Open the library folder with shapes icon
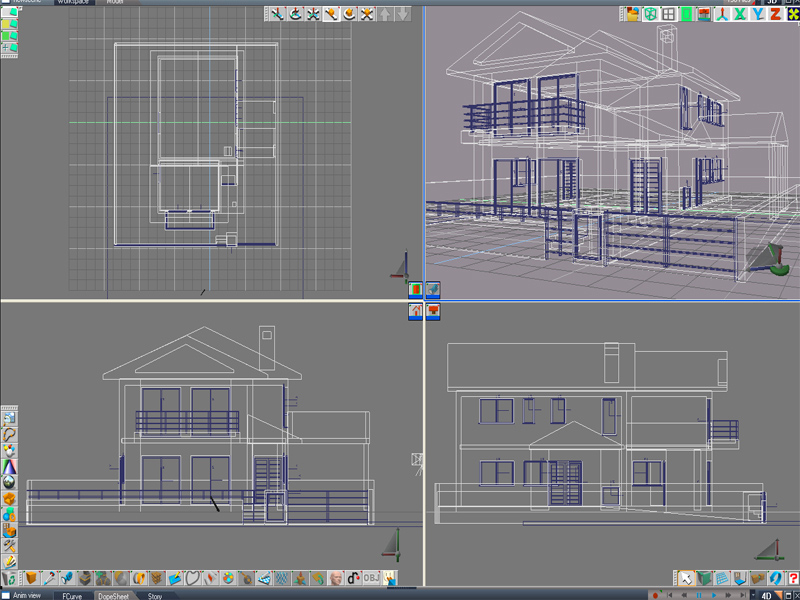The image size is (800, 600). pos(633,14)
